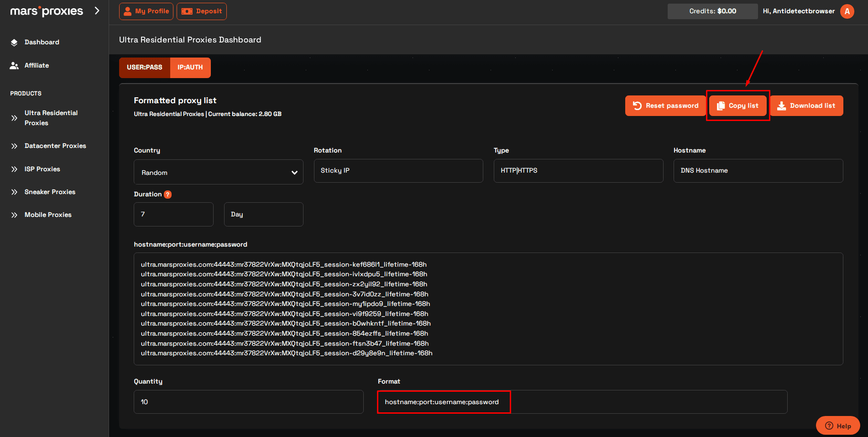Open My Profile button

coord(146,11)
